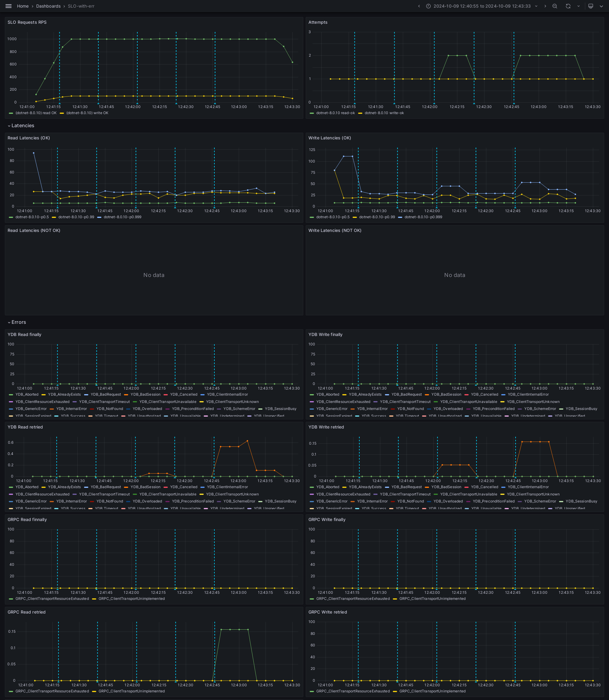The height and width of the screenshot is (700, 609).
Task: Open the auto-refresh interval dropdown
Action: [579, 6]
